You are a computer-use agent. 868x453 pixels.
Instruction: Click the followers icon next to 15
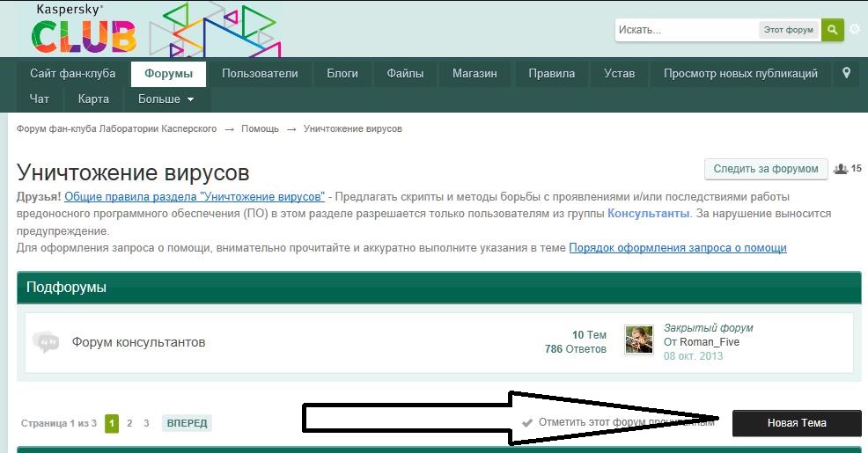click(x=841, y=169)
